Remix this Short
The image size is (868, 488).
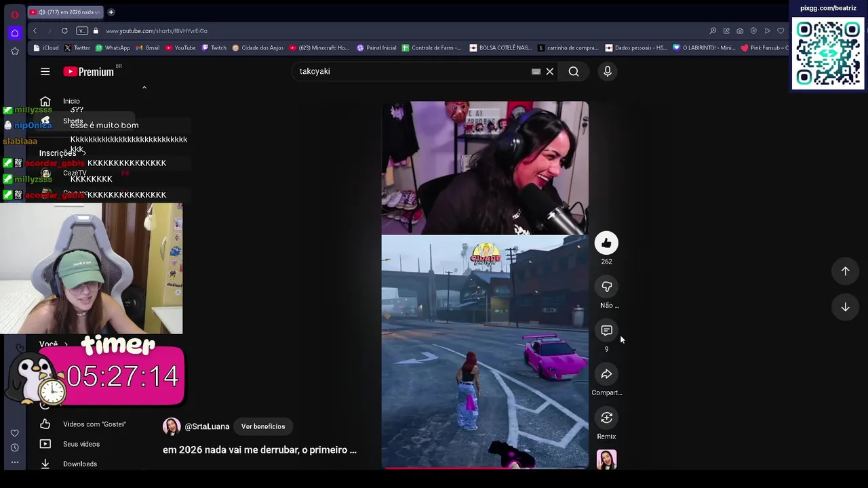[x=606, y=418]
